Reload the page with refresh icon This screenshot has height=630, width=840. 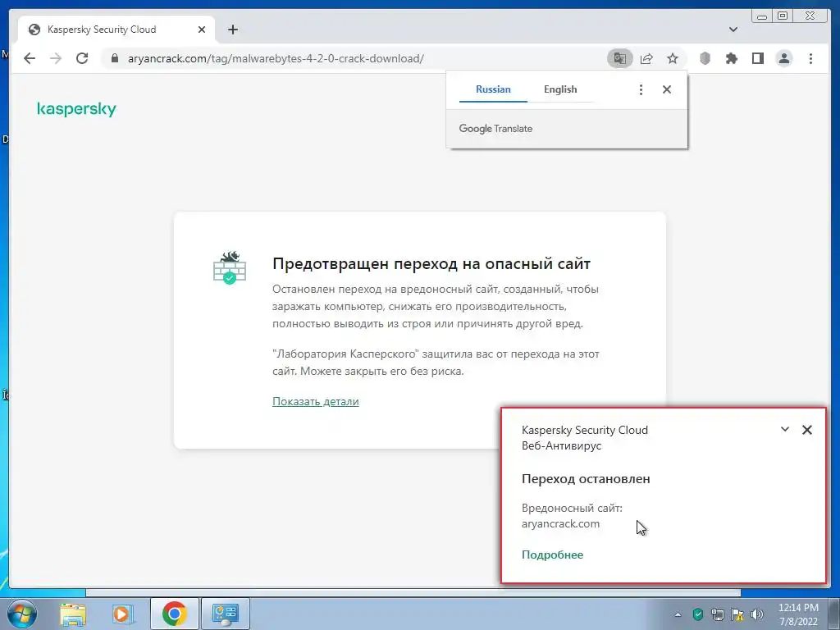point(82,58)
